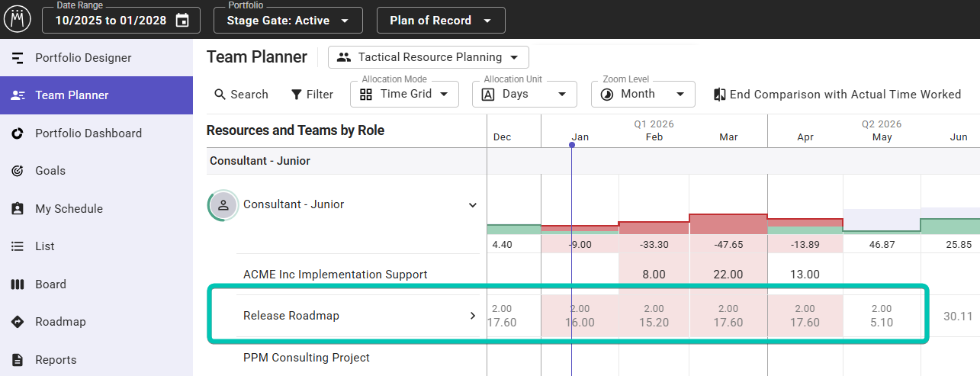
Task: Open the Portfolio Stage Gate dropdown
Action: pos(288,21)
